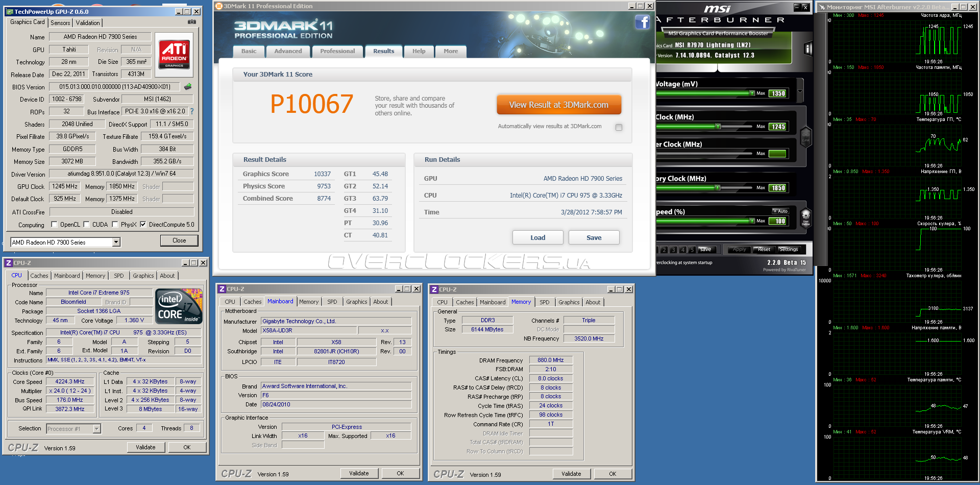Enable the CUDA checkbox in GPU-Z
This screenshot has width=980, height=485.
click(x=86, y=224)
